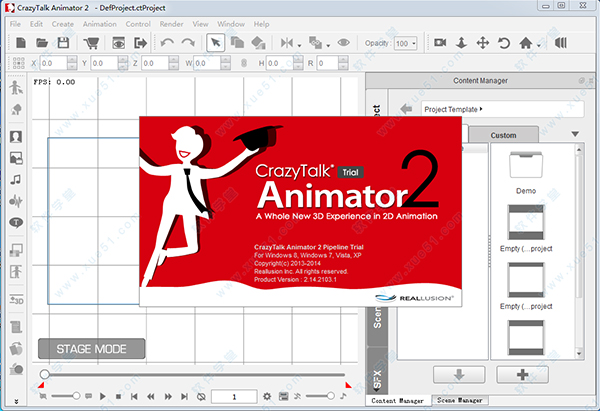The height and width of the screenshot is (411, 600).
Task: Click the playback speed slider handle
Action: pyautogui.click(x=76, y=396)
